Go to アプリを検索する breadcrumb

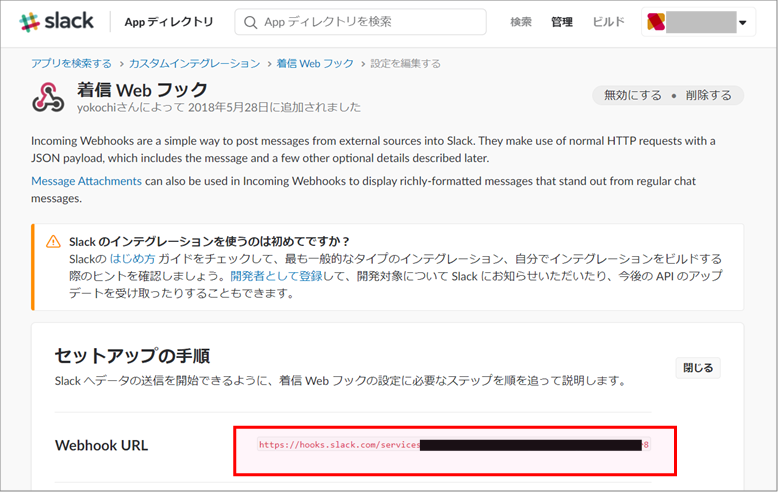pyautogui.click(x=71, y=63)
